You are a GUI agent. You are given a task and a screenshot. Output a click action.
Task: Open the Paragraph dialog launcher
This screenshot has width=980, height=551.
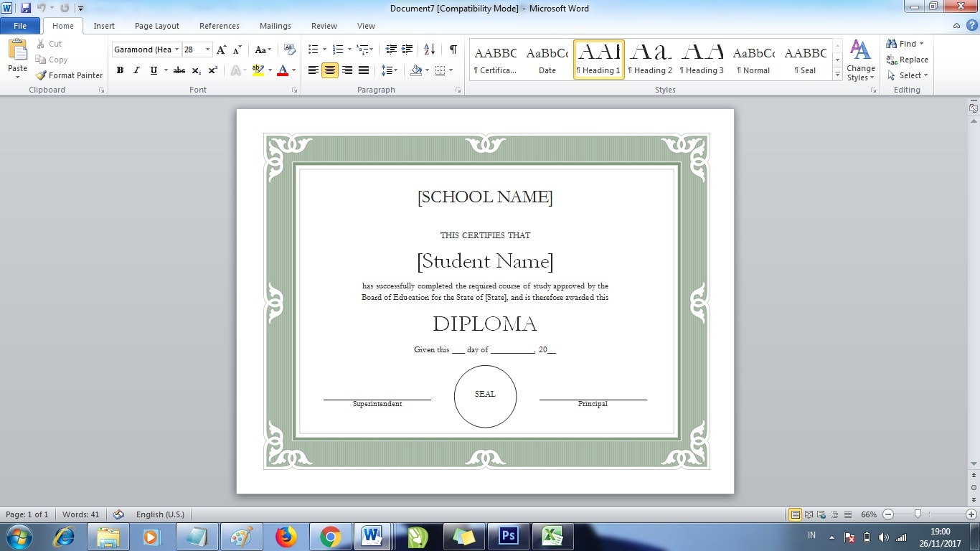point(458,90)
